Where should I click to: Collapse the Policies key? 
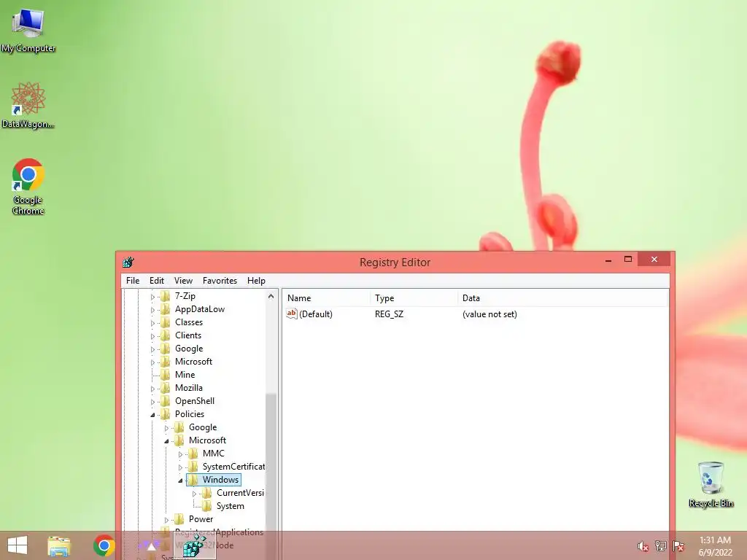[x=152, y=415]
